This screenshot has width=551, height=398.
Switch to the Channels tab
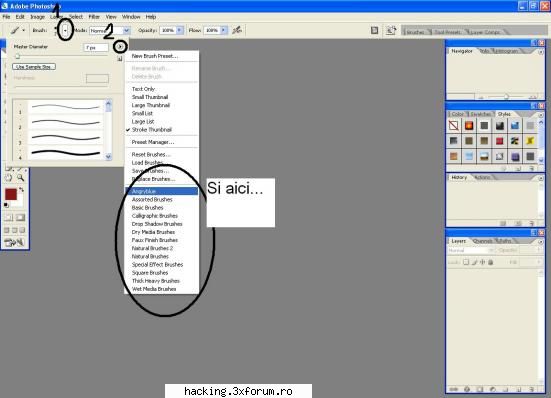pyautogui.click(x=483, y=241)
